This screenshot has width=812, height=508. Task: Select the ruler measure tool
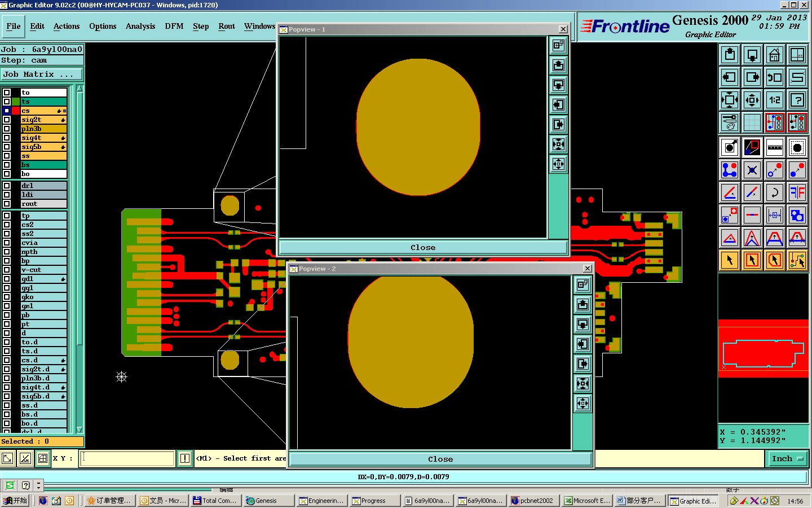775,147
